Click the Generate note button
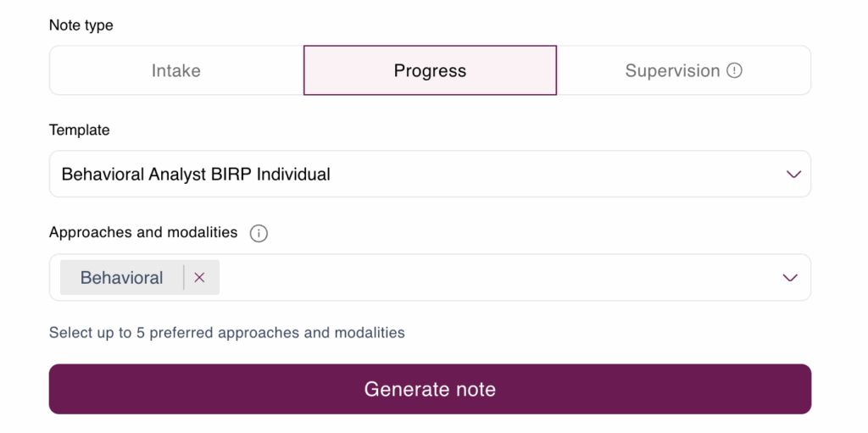The height and width of the screenshot is (433, 868). click(430, 389)
